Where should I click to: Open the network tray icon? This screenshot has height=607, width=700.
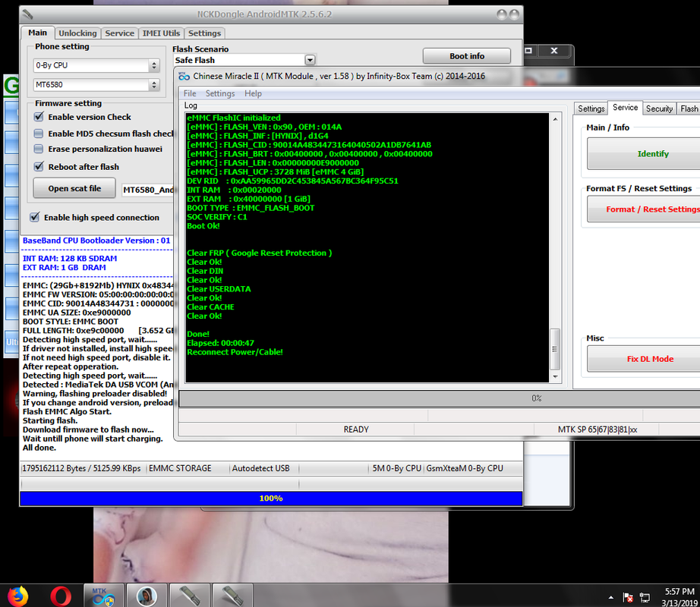point(645,597)
